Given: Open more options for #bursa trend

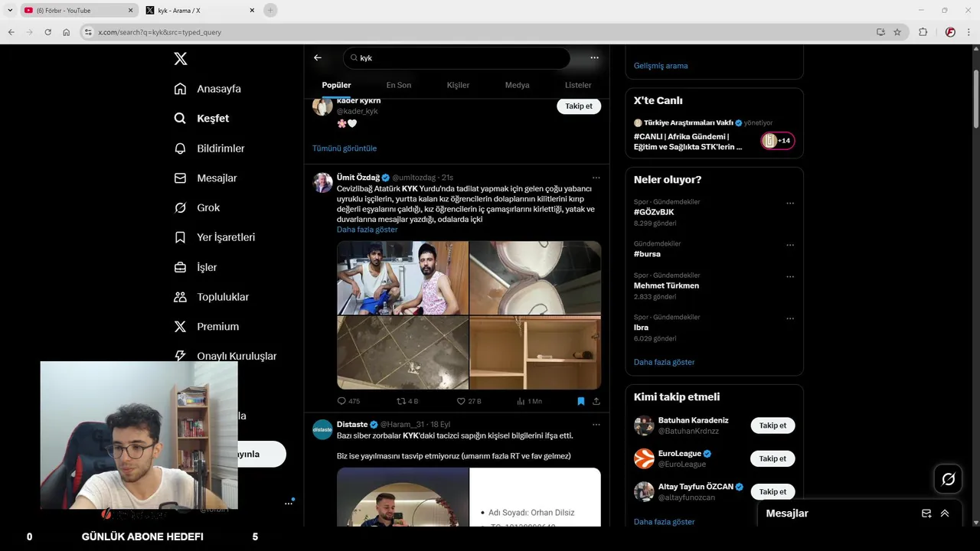Looking at the screenshot, I should (790, 246).
